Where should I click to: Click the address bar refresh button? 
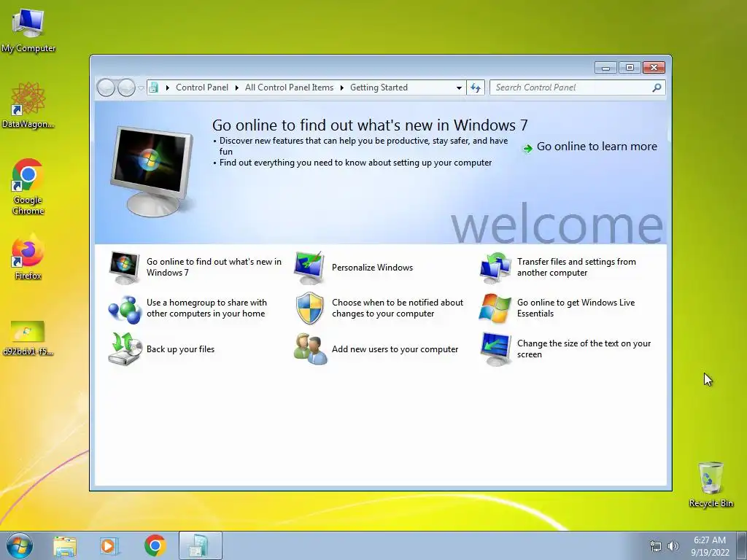[476, 87]
